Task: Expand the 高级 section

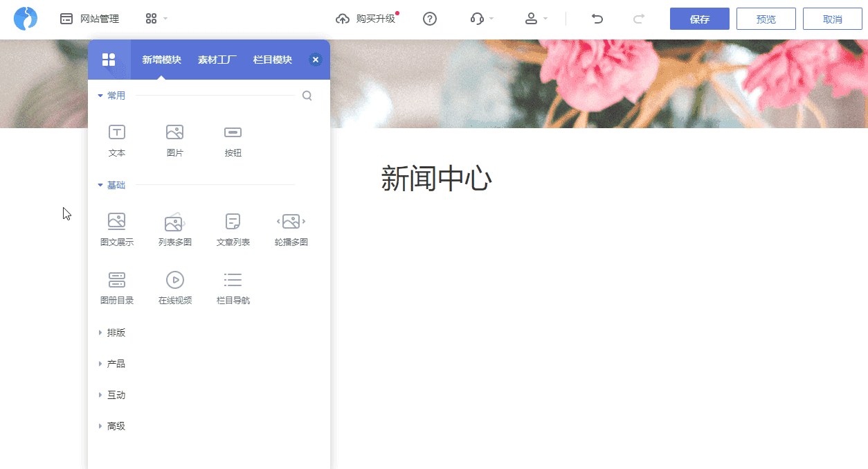Action: (112, 426)
